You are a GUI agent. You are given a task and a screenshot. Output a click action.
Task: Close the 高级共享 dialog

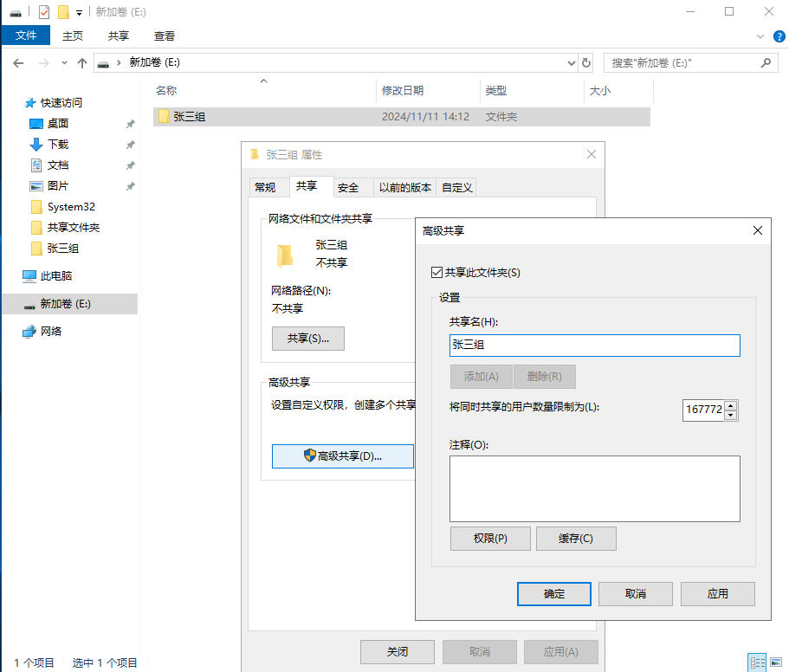pos(757,231)
